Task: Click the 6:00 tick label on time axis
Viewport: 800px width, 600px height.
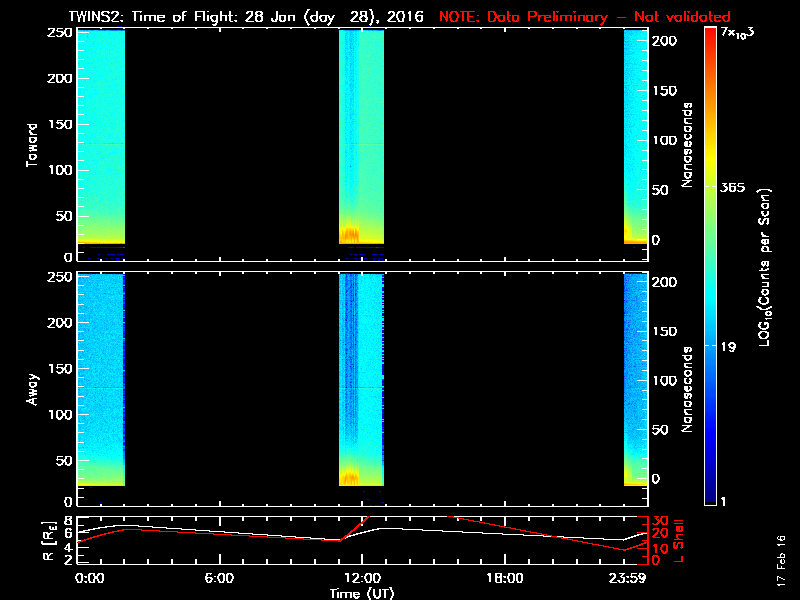Action: 219,578
